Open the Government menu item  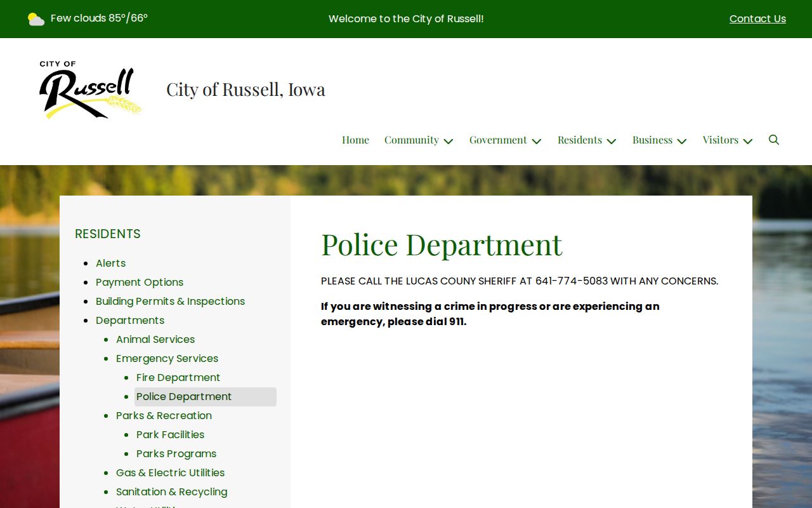click(x=498, y=140)
